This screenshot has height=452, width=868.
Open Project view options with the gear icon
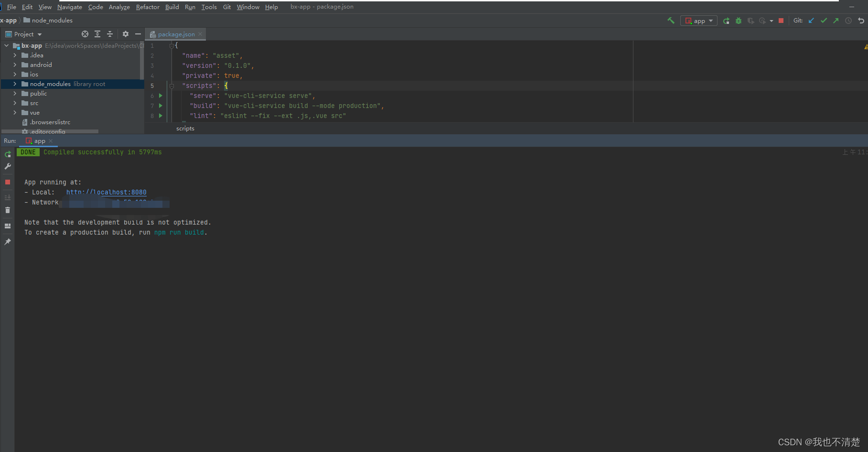(125, 34)
